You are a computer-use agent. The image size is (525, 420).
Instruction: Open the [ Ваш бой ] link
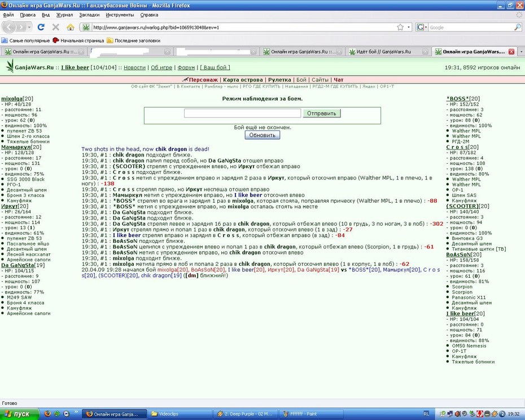pos(215,67)
